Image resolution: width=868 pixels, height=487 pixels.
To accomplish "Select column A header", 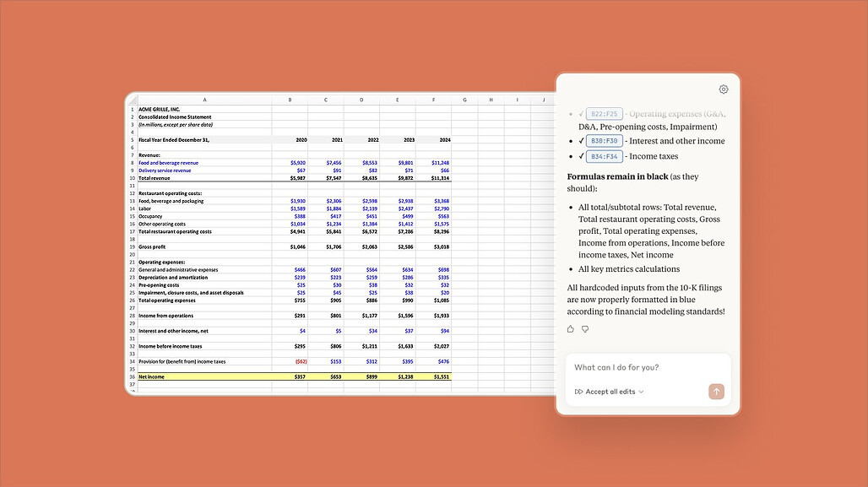I will (x=203, y=100).
